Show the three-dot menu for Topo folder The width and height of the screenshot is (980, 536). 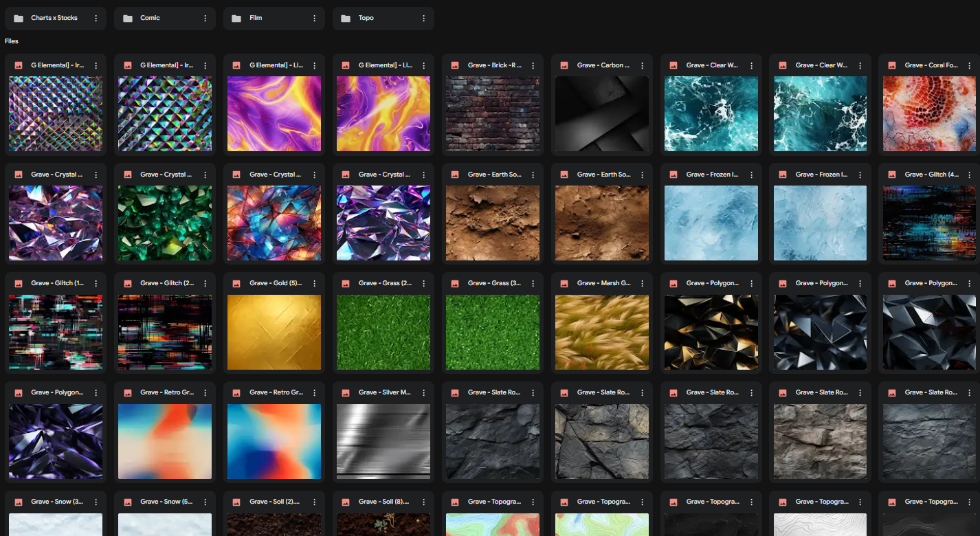pyautogui.click(x=423, y=19)
